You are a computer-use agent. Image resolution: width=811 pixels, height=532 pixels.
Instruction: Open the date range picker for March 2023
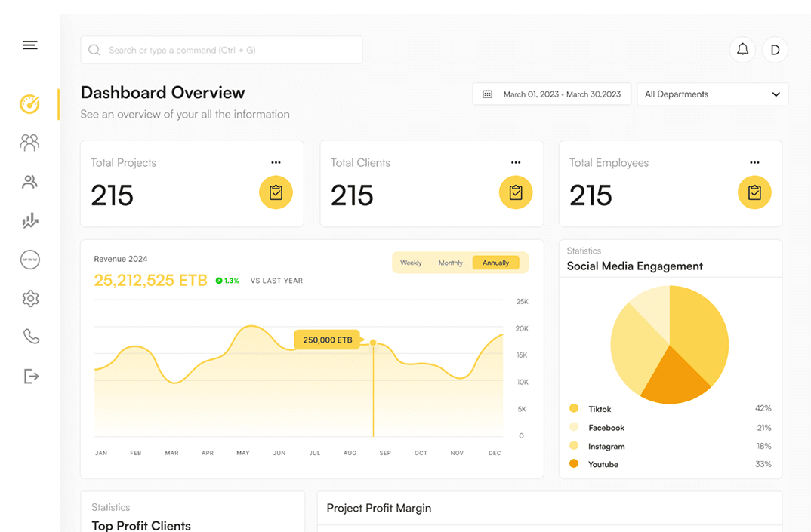tap(551, 94)
